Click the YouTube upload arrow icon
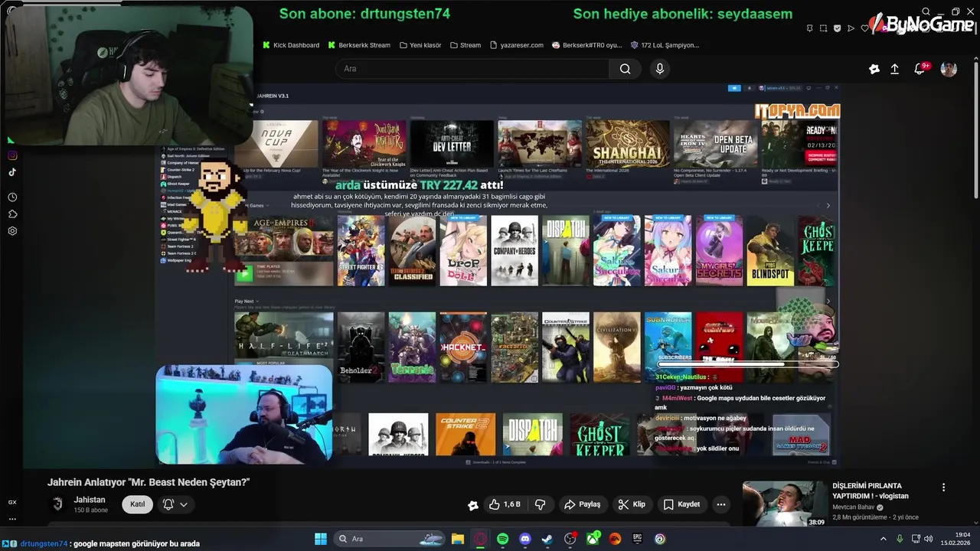This screenshot has height=551, width=980. coord(894,69)
